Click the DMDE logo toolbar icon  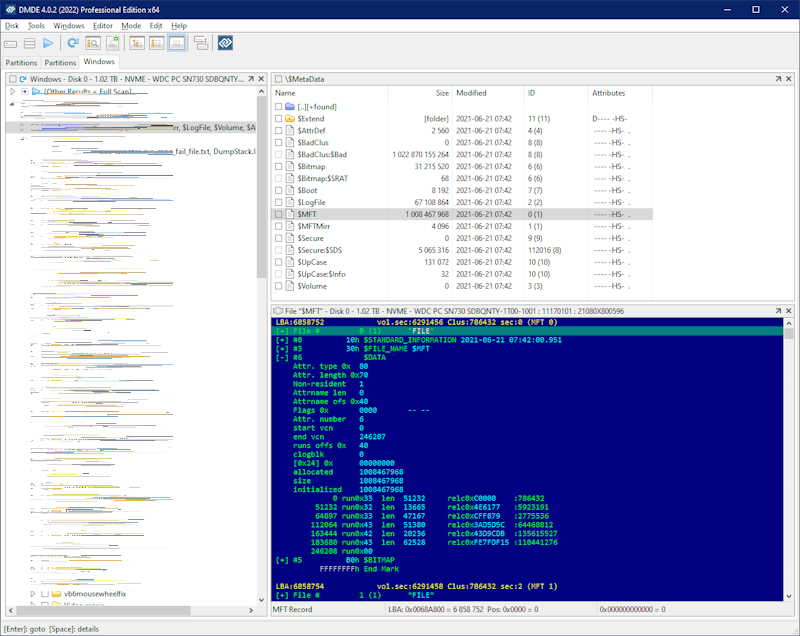pos(225,43)
